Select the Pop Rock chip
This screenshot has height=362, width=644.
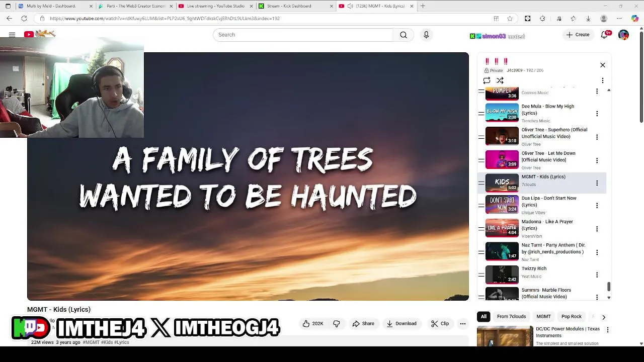tap(572, 317)
